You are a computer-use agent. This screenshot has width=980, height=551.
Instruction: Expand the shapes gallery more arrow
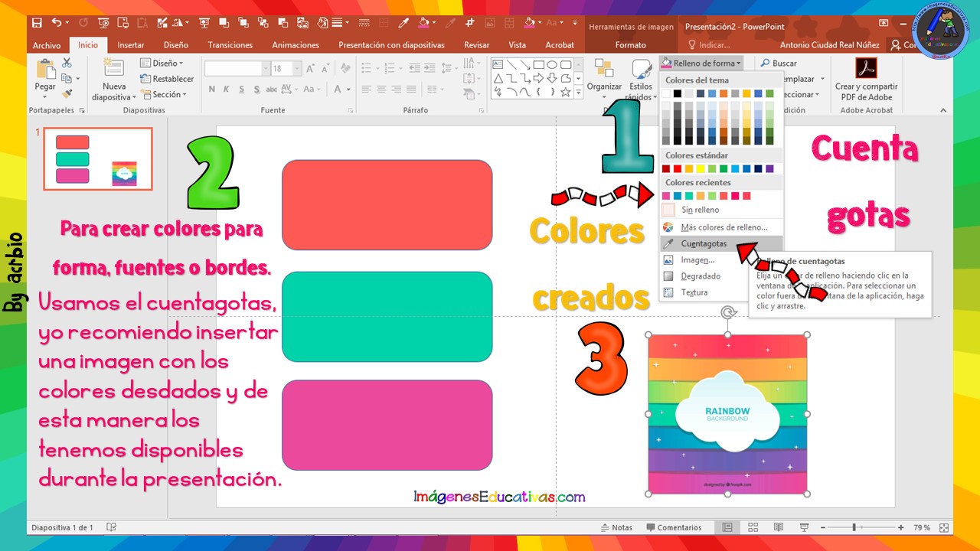[580, 93]
